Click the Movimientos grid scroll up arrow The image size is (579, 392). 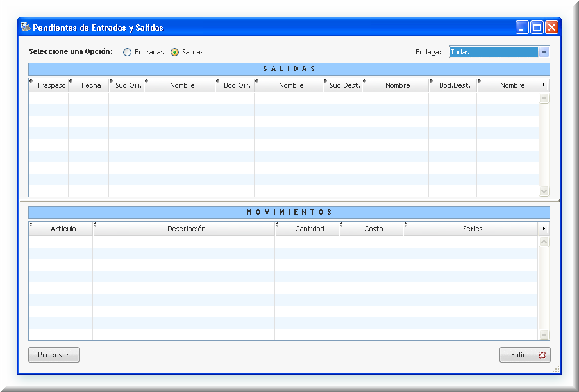[x=544, y=242]
